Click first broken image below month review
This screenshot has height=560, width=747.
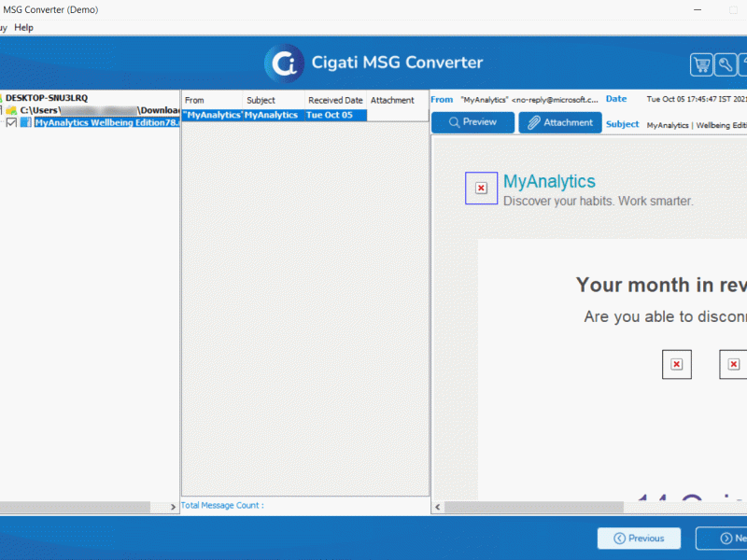click(676, 365)
